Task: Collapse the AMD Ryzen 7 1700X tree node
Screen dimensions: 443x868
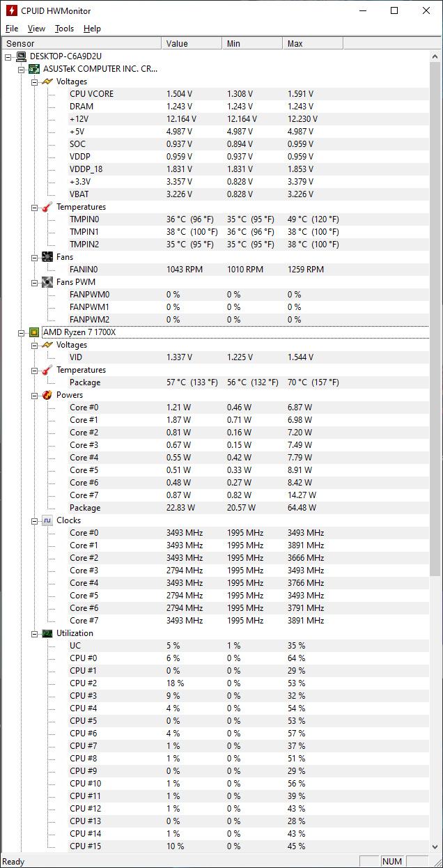Action: [22, 332]
